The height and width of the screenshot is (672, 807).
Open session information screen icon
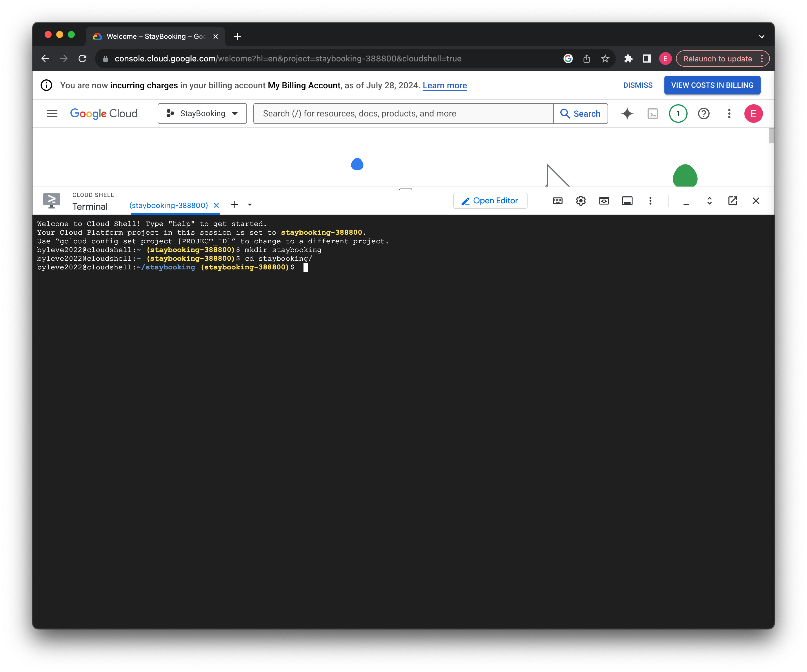627,201
